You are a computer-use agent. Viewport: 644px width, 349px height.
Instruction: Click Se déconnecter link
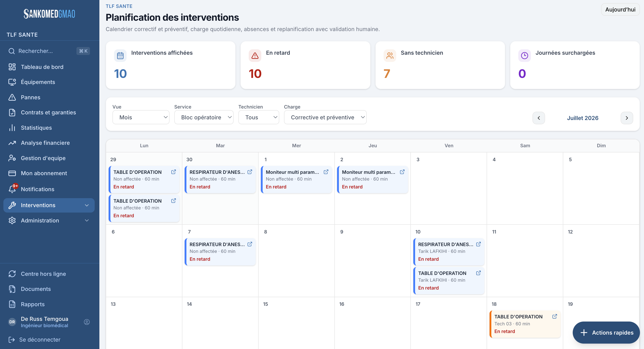(40, 340)
